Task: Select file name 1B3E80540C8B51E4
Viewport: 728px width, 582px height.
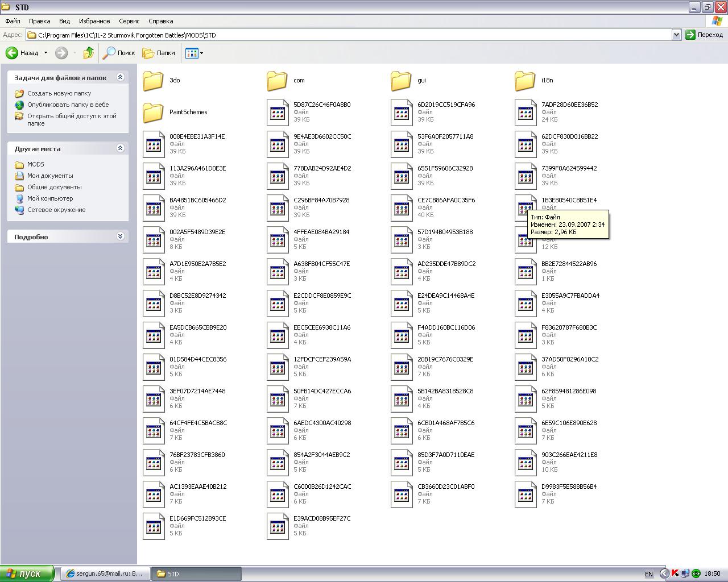Action: 569,200
